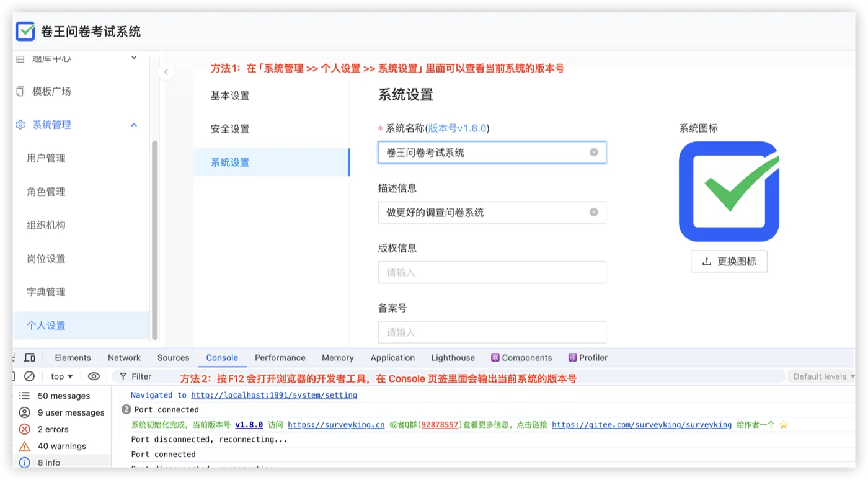
Task: Toggle the live expression eye icon
Action: [x=94, y=376]
